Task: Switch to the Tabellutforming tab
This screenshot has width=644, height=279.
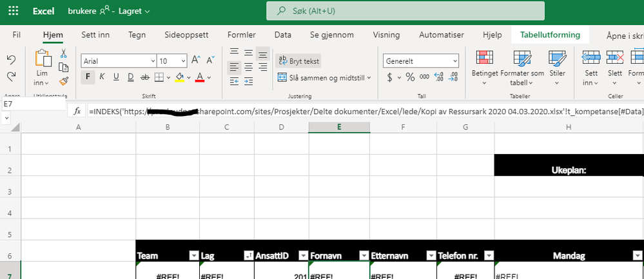Action: 550,35
